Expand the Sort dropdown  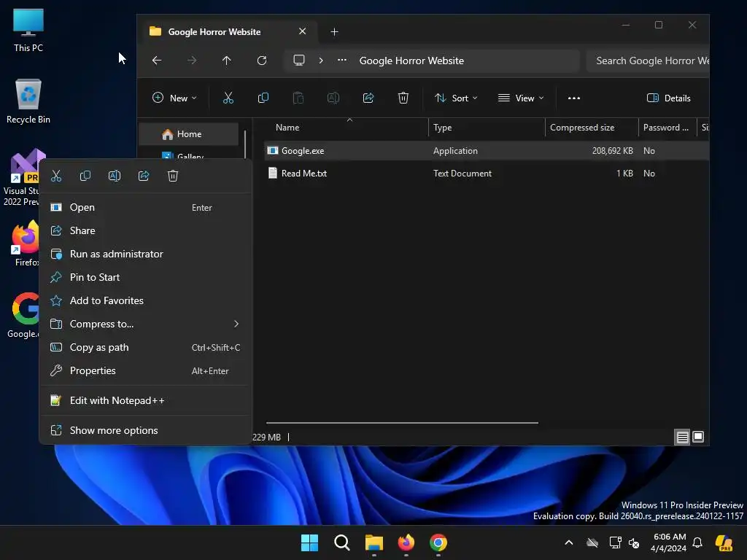pyautogui.click(x=456, y=98)
